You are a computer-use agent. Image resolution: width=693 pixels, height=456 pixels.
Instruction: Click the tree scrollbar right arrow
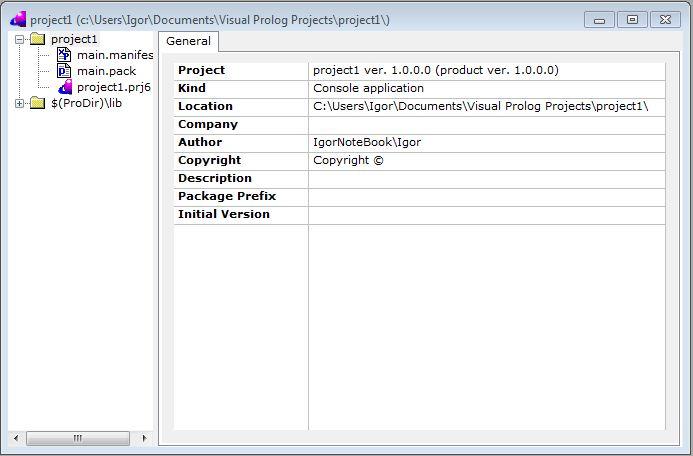click(x=144, y=438)
